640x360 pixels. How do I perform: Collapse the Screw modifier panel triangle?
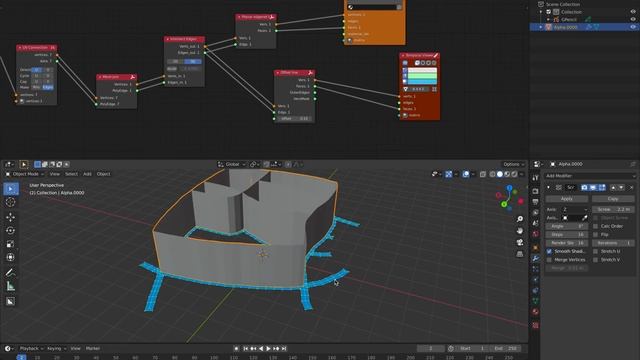pyautogui.click(x=549, y=187)
